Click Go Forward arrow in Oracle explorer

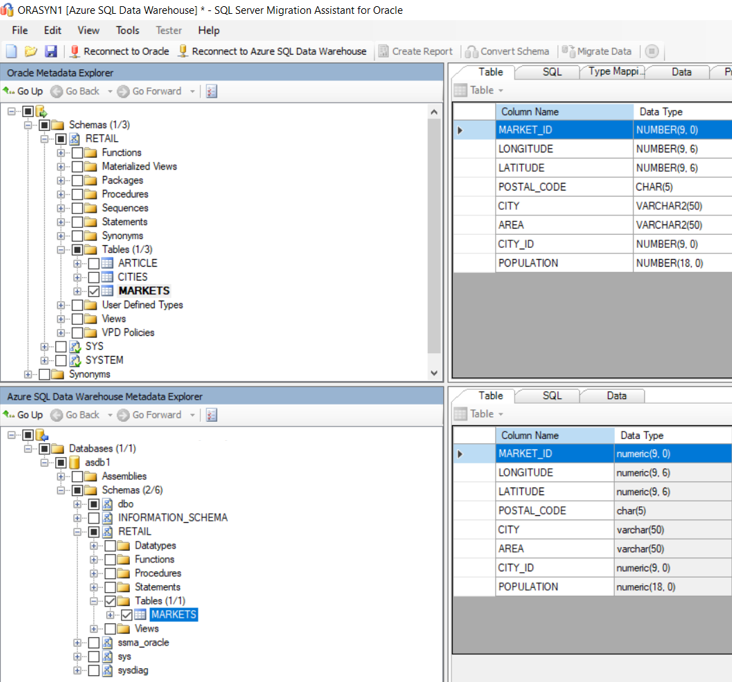pos(123,91)
